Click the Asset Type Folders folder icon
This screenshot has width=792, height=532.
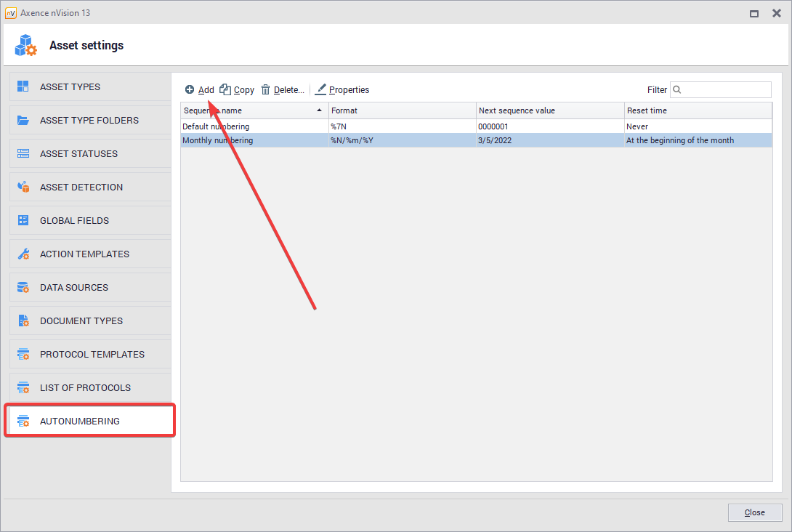[23, 120]
